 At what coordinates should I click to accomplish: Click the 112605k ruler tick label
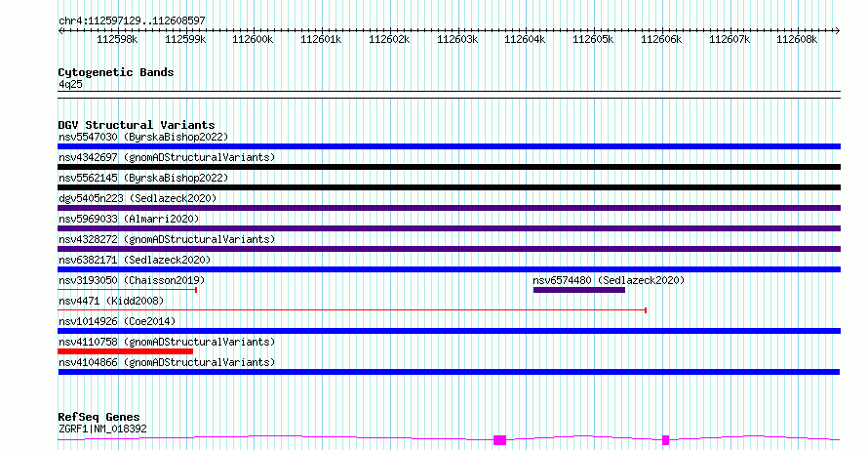(593, 39)
